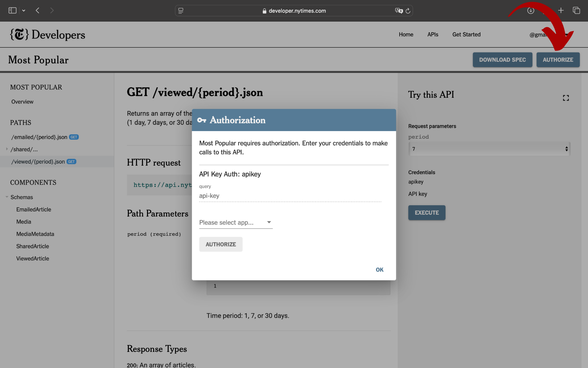The height and width of the screenshot is (368, 588).
Task: Open the period value dropdown showing 7
Action: (489, 149)
